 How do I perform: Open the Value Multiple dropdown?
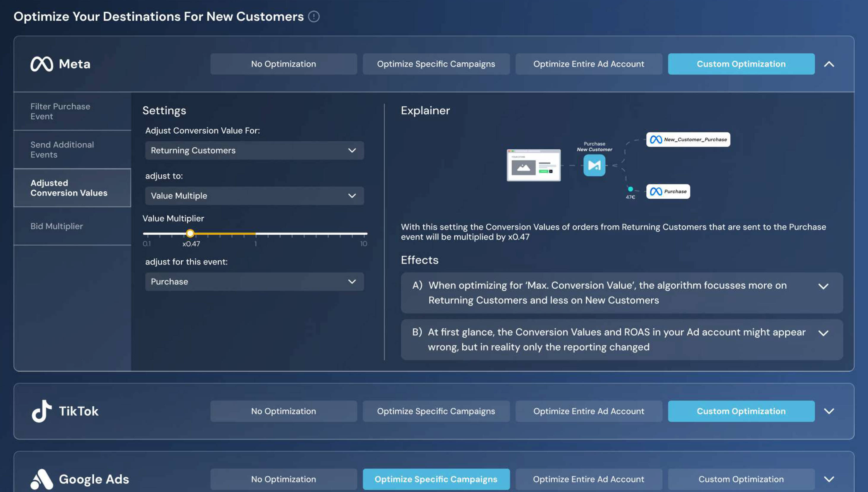(x=254, y=196)
